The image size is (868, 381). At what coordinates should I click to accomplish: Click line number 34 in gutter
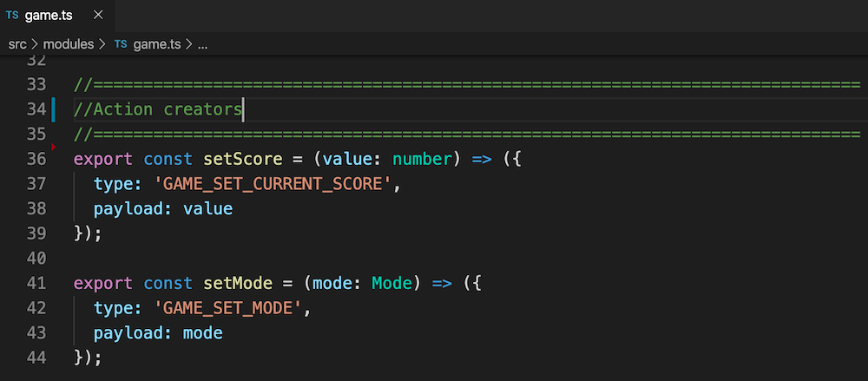pyautogui.click(x=36, y=109)
